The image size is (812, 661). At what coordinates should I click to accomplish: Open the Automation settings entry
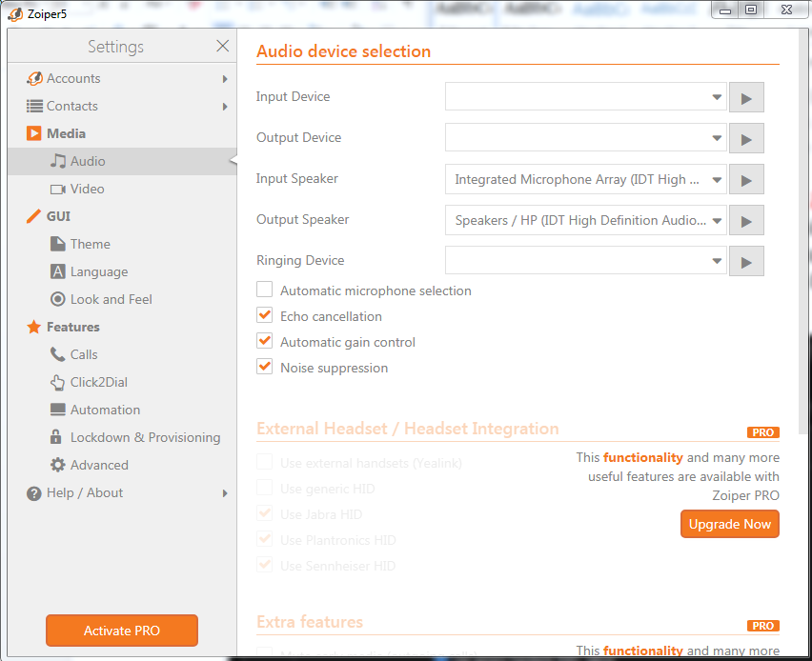click(122, 410)
